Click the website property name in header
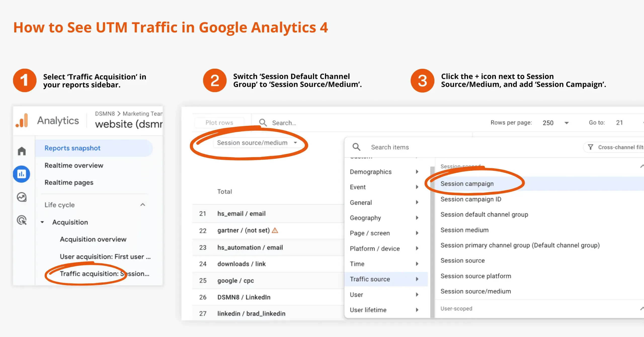Screen dimensions: 644x337 (129, 124)
